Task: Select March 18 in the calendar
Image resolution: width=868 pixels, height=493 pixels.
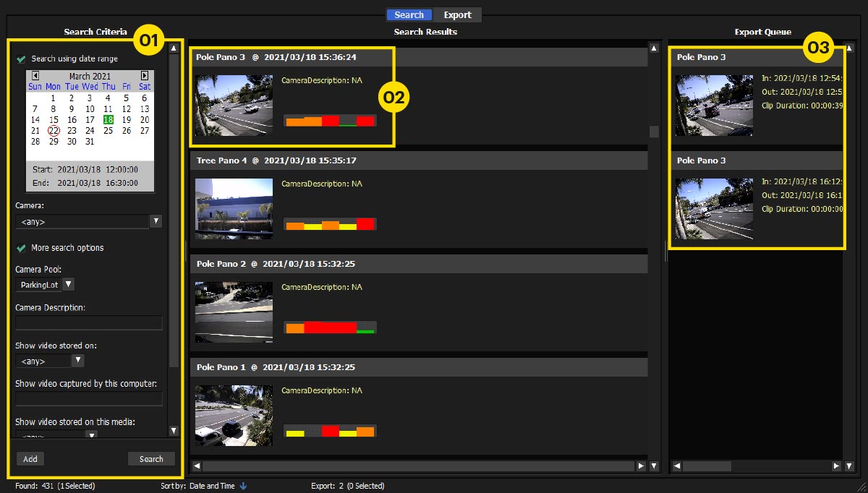Action: (x=109, y=120)
